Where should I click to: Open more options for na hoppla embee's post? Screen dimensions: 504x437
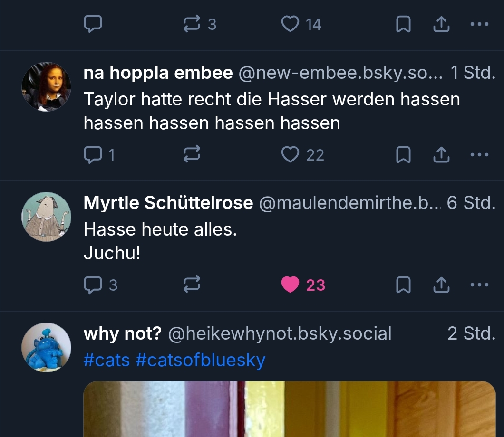coord(479,154)
